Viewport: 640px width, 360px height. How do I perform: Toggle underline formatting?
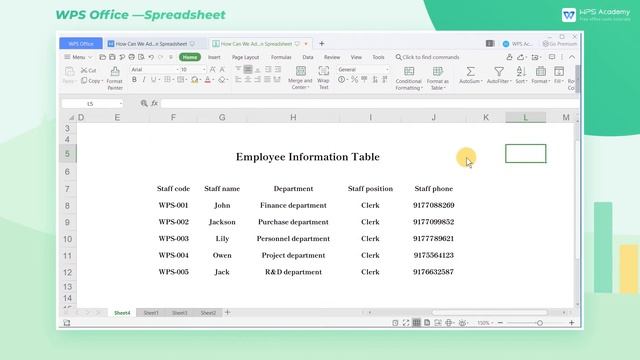[x=153, y=80]
